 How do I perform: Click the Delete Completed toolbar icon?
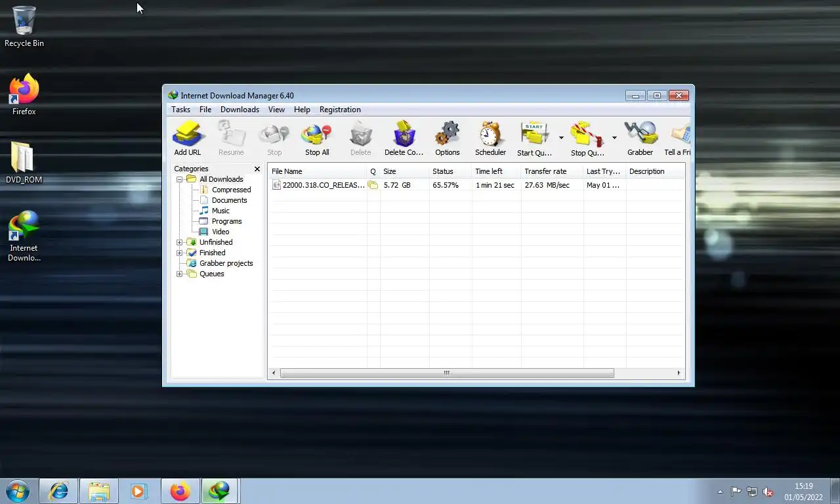pyautogui.click(x=404, y=138)
